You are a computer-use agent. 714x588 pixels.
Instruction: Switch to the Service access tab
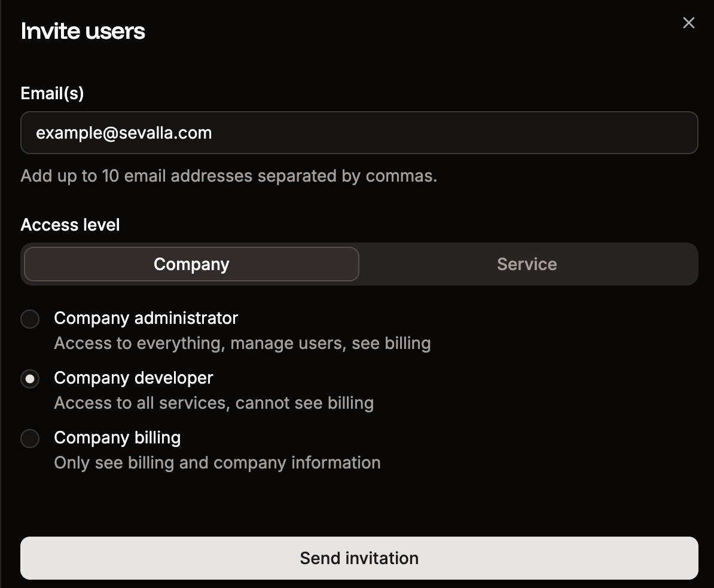pos(526,264)
